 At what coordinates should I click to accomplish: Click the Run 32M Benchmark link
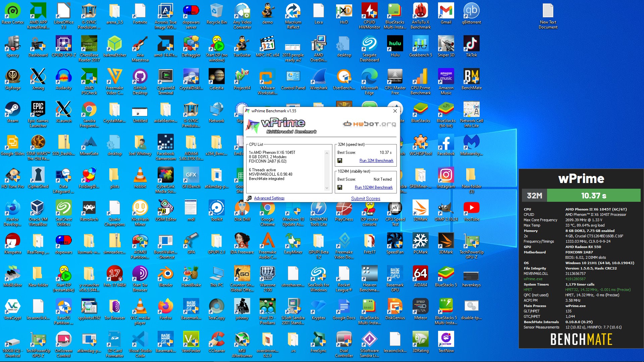(376, 161)
